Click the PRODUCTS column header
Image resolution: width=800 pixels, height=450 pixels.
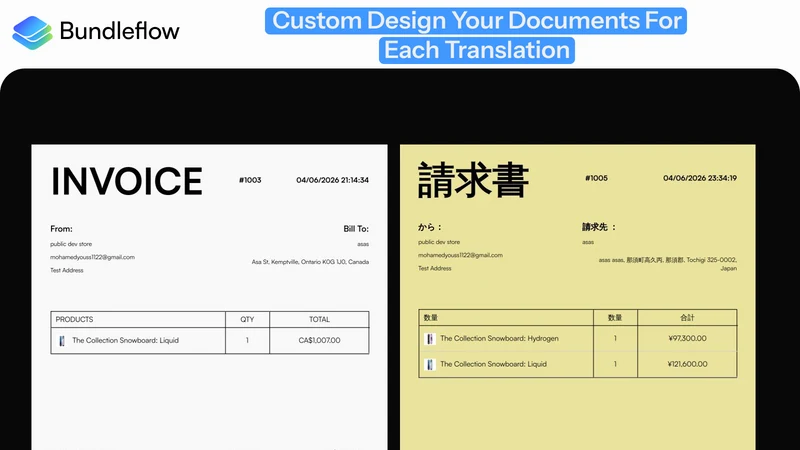[x=74, y=319]
